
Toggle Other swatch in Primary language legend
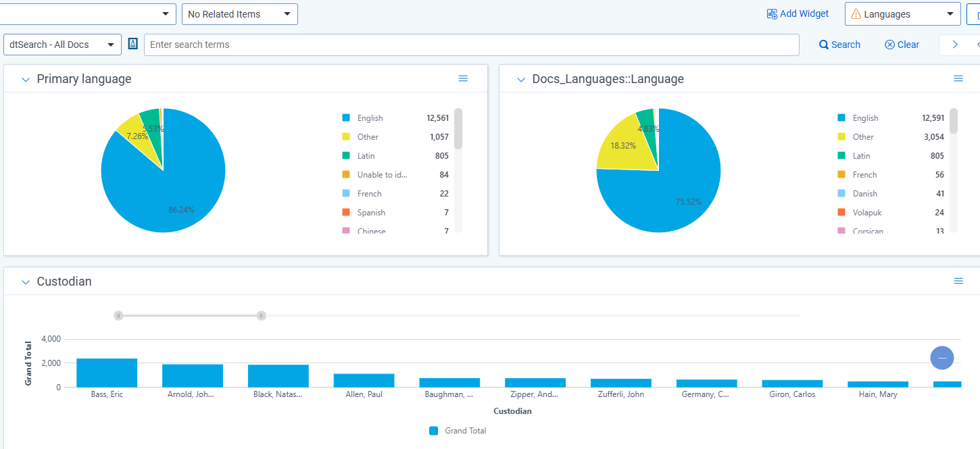(346, 136)
